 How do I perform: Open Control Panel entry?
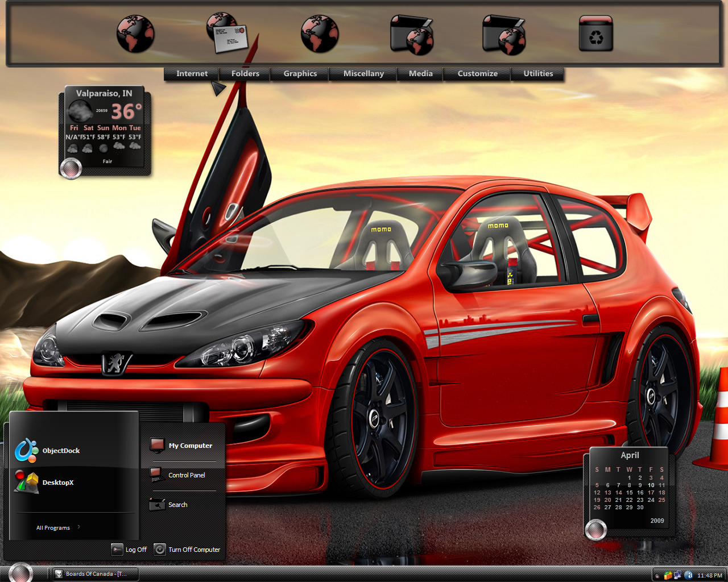point(178,475)
